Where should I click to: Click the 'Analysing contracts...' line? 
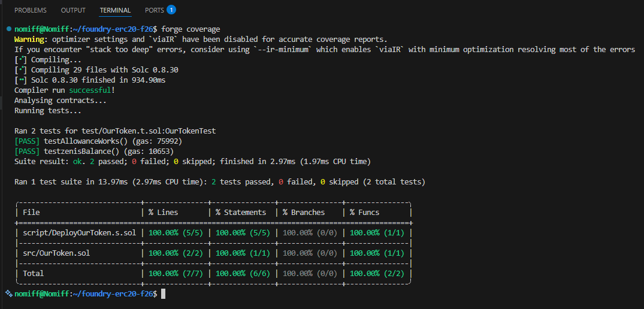[61, 100]
